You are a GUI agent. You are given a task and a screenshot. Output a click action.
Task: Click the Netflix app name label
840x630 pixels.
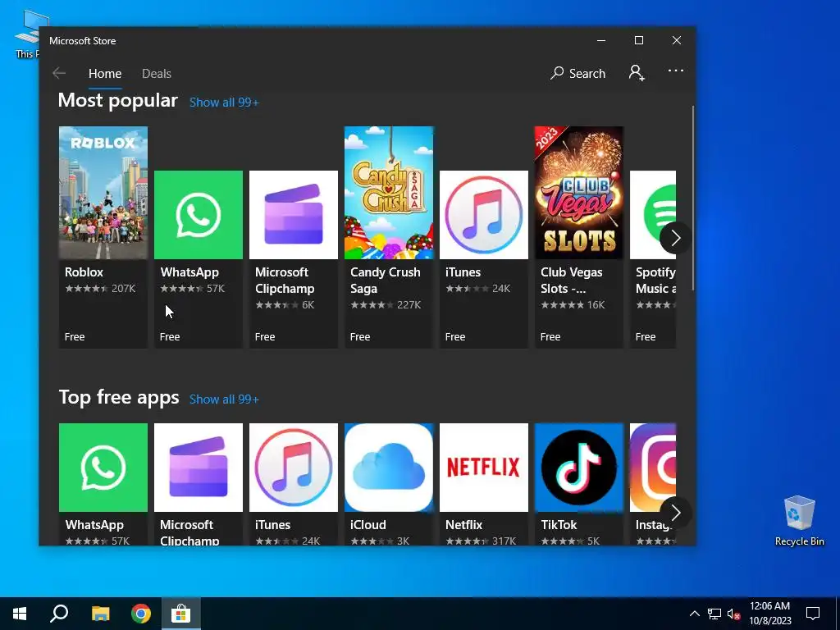(464, 525)
